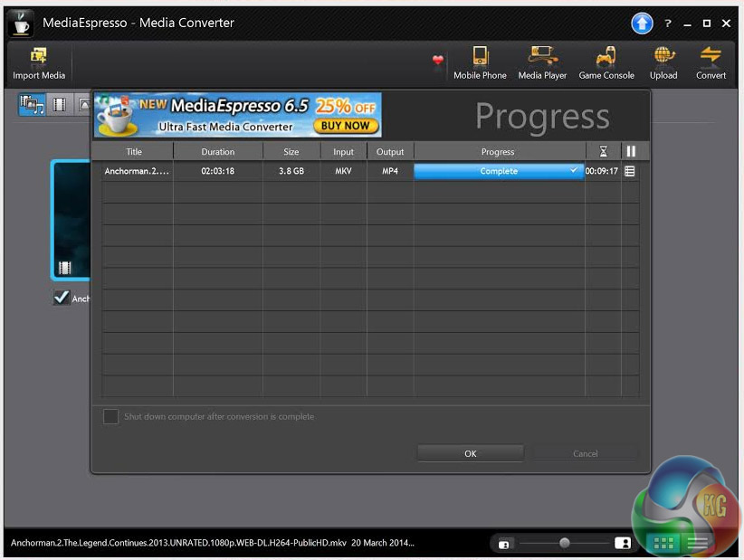Select the Anchorman video thumbnail

(72, 221)
